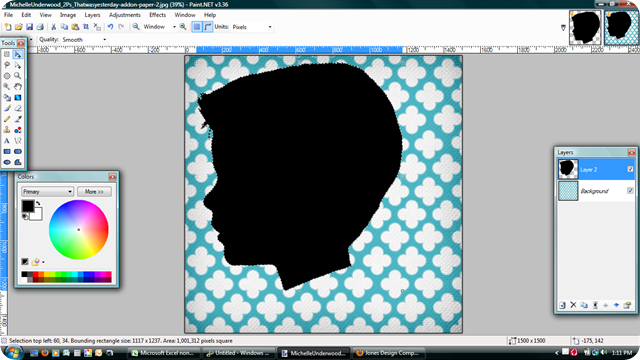Open the Image menu
Viewport: 640px width, 360px height.
click(x=68, y=15)
